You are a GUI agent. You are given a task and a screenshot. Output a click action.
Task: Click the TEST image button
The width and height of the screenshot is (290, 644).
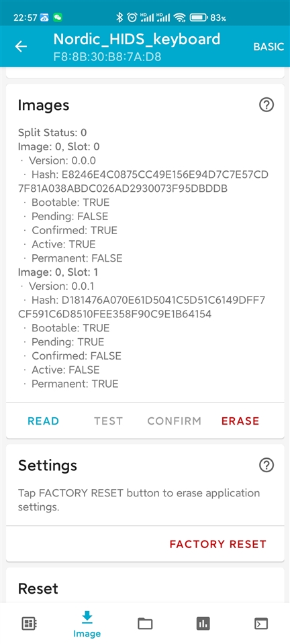click(x=109, y=421)
